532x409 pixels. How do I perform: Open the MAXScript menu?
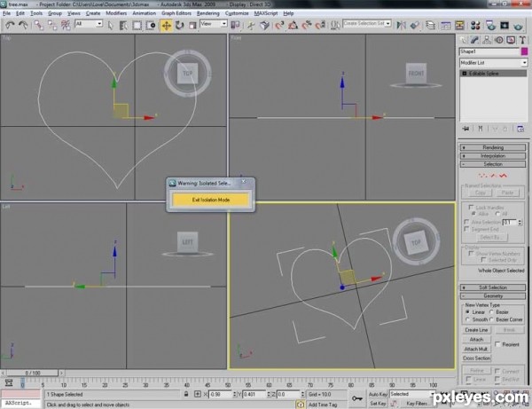click(266, 13)
